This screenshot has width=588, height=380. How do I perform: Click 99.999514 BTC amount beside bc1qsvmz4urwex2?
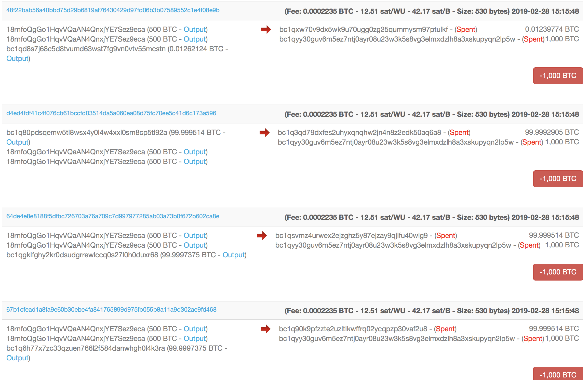pyautogui.click(x=554, y=235)
